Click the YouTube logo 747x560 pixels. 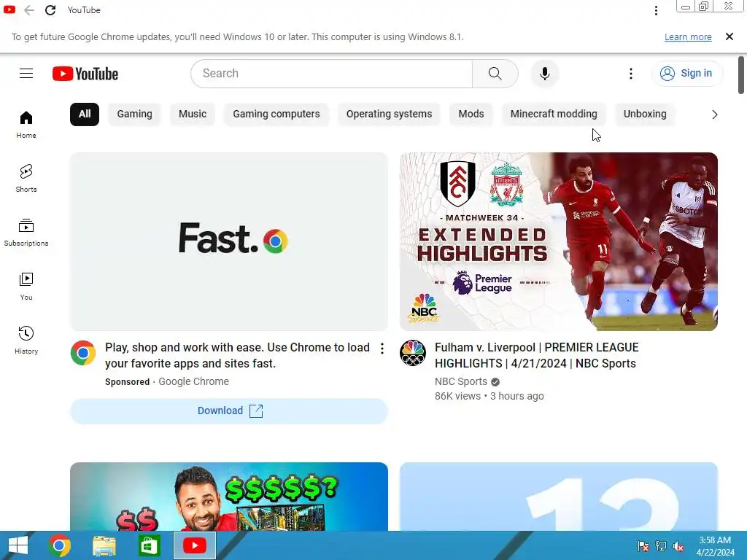85,74
